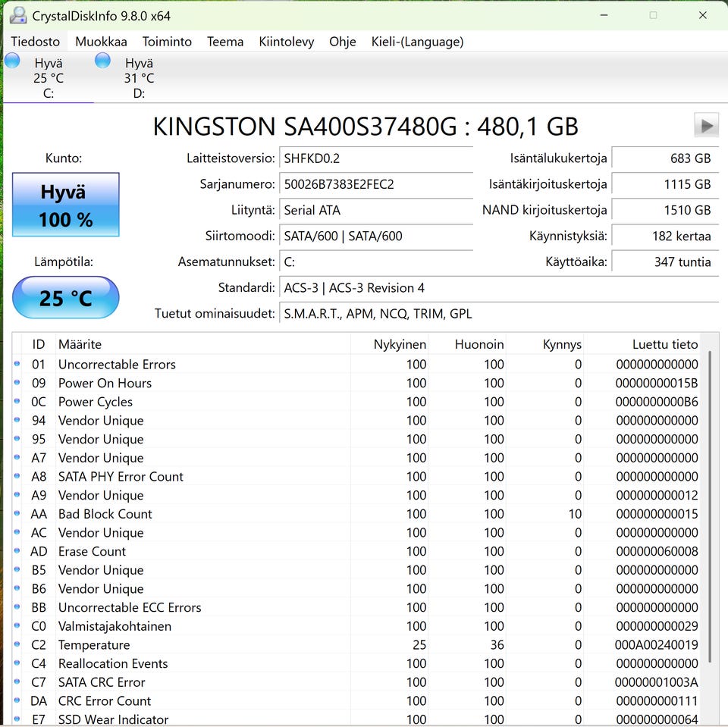Click the Sarjanumero serial number field
This screenshot has width=728, height=727.
[x=376, y=184]
